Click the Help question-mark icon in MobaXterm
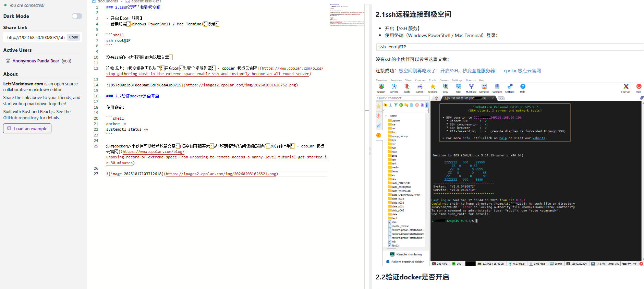Image resolution: width=644 pixels, height=289 pixels. [x=523, y=88]
